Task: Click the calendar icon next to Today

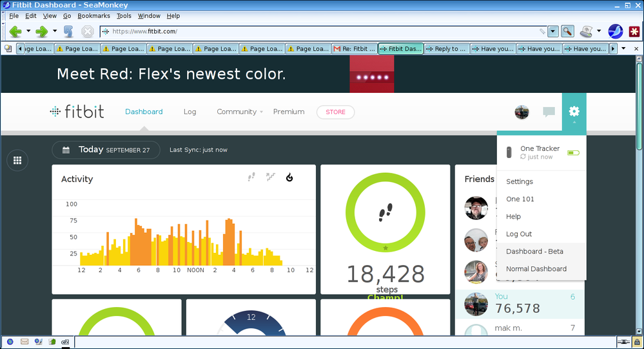Action: pyautogui.click(x=66, y=150)
